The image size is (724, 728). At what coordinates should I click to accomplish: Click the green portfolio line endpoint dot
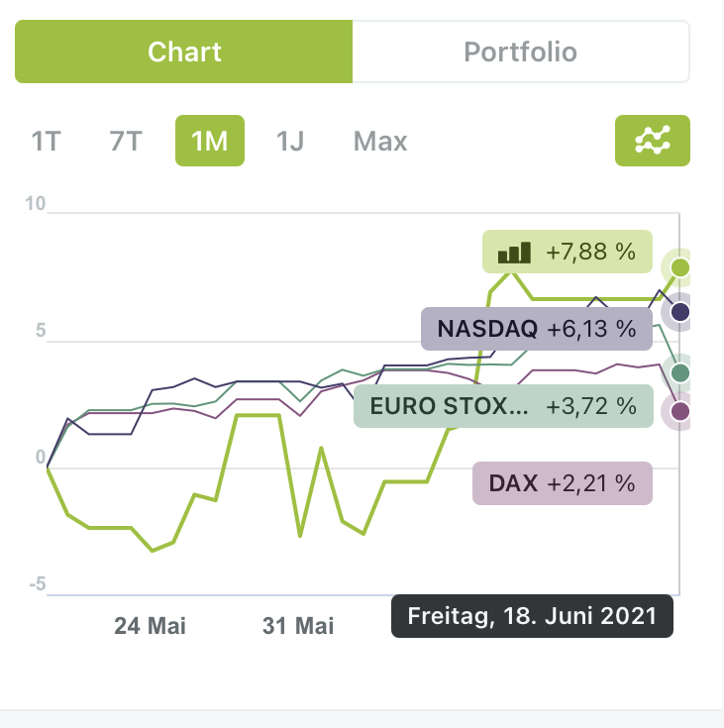tap(679, 267)
